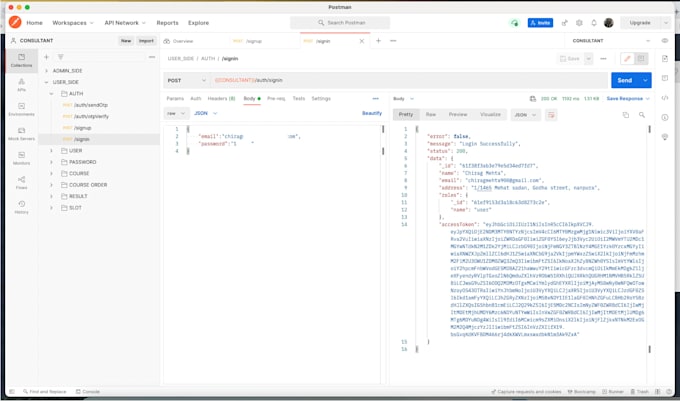Open the request body JSON dropdown
This screenshot has width=680, height=401.
[x=206, y=113]
